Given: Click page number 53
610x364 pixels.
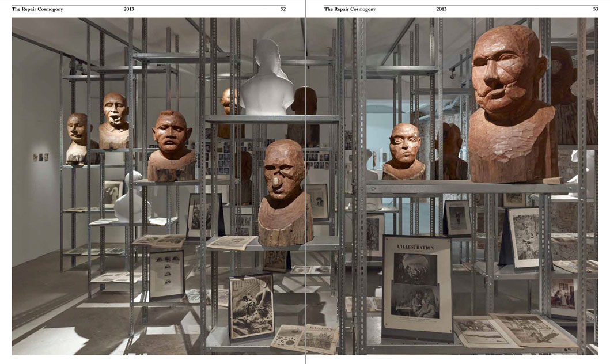Looking at the screenshot, I should click(595, 9).
